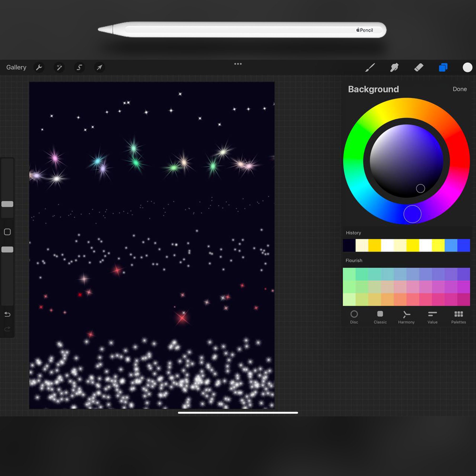Click the hue ring selector handle
Screen dimensions: 476x476
tap(412, 214)
